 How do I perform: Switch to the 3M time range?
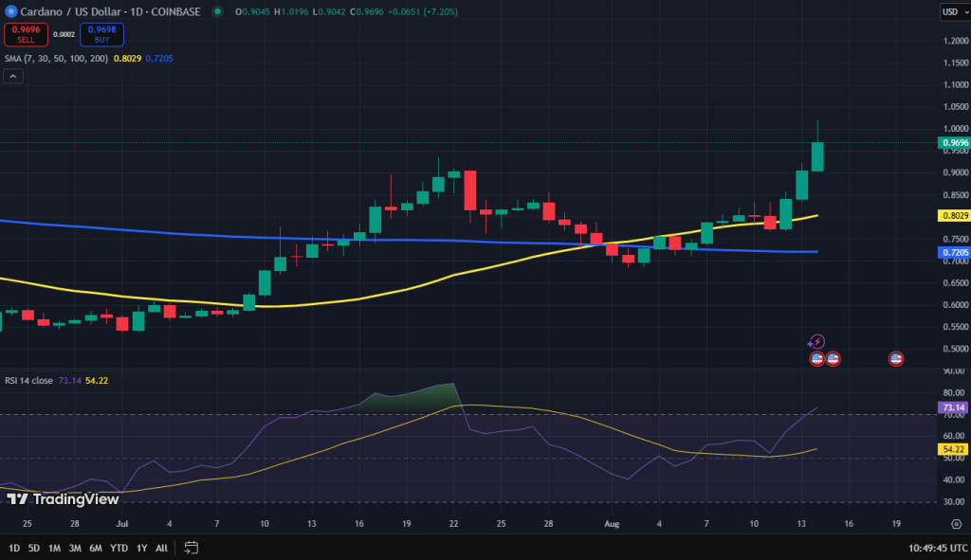[x=75, y=548]
